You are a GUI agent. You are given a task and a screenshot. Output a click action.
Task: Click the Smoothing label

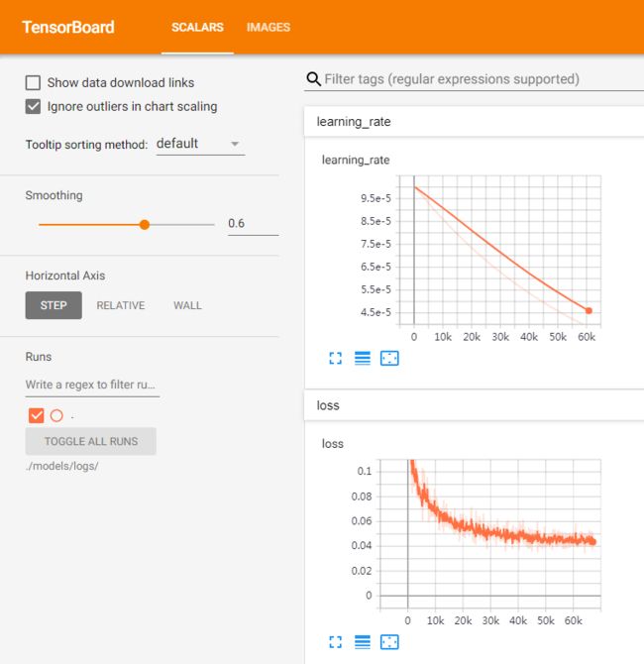pyautogui.click(x=54, y=195)
